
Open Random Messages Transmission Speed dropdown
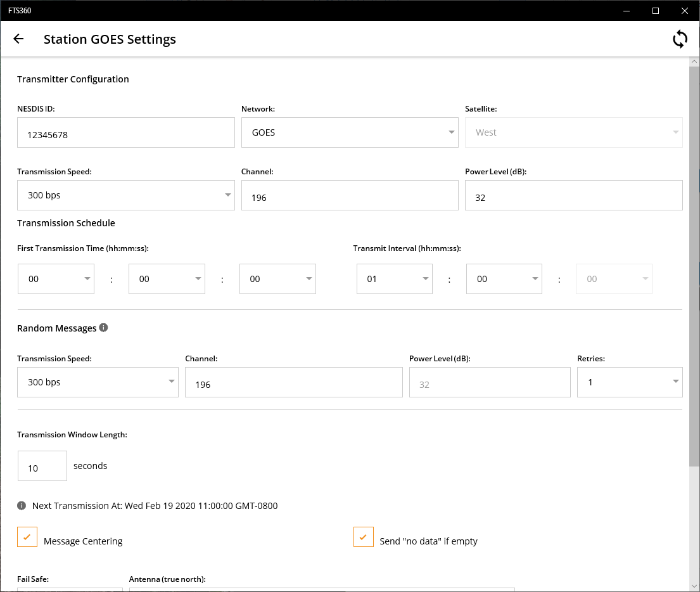(98, 382)
